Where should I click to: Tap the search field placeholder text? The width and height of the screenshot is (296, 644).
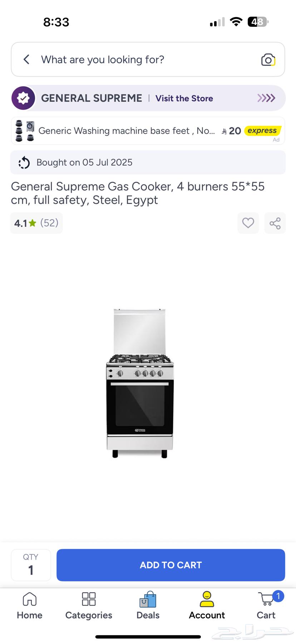pyautogui.click(x=103, y=59)
